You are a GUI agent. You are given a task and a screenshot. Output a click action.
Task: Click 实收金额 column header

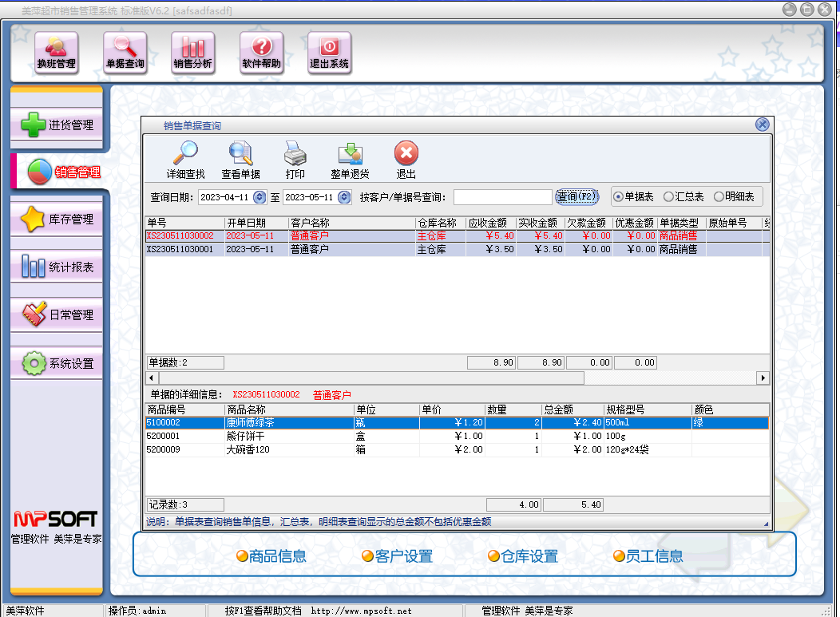tap(541, 223)
